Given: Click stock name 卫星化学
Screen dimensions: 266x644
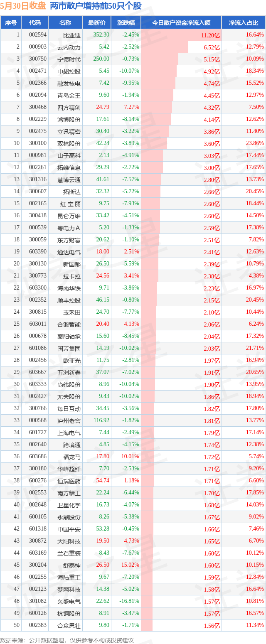Looking at the screenshot, I should 69,505.
